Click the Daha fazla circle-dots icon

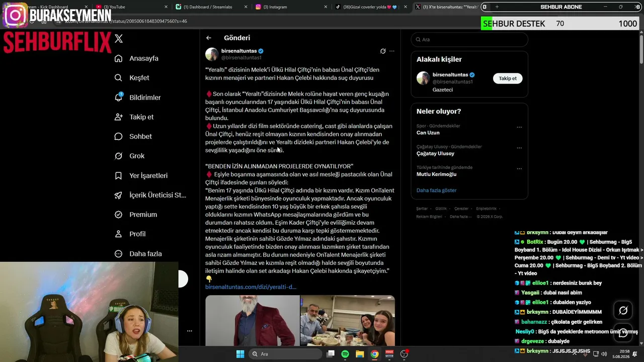pyautogui.click(x=118, y=253)
